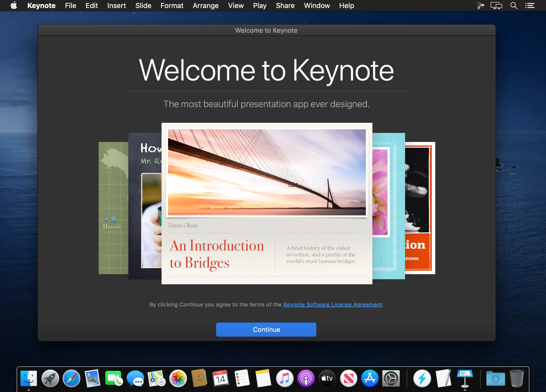Expand the View menu options

tap(237, 6)
